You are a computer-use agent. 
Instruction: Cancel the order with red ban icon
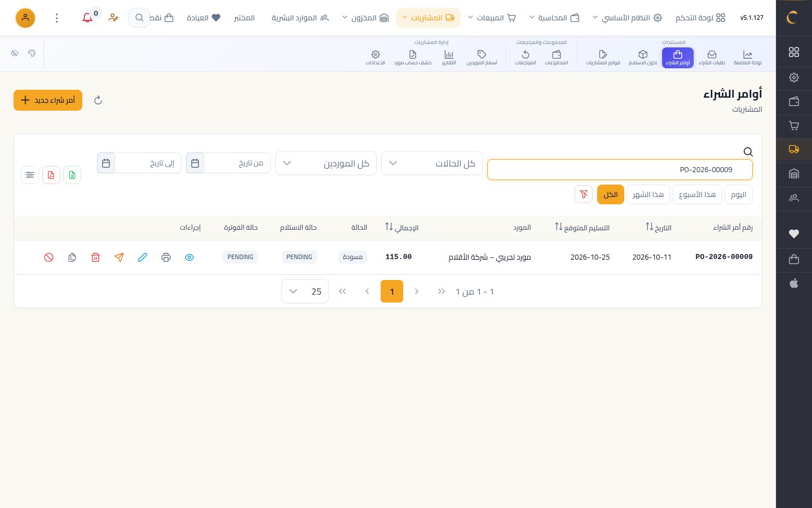point(48,257)
